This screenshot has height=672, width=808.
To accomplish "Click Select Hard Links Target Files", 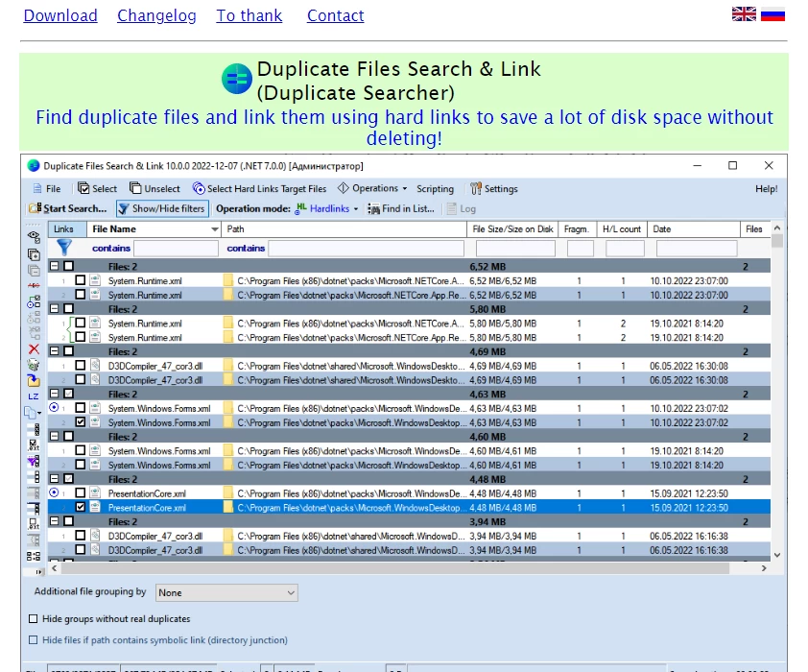I will [260, 188].
